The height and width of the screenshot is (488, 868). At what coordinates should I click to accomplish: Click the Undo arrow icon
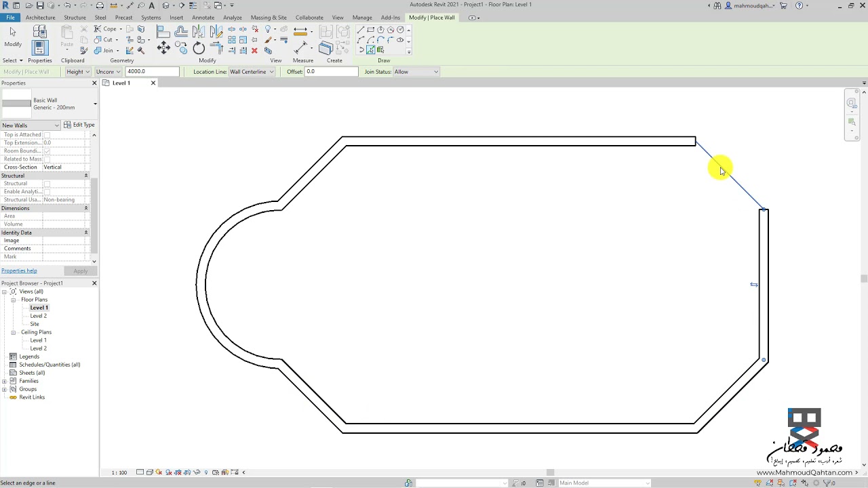point(67,5)
